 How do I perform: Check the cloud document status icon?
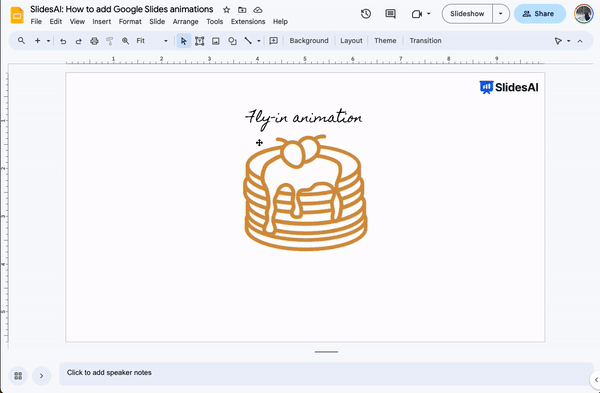pos(258,10)
